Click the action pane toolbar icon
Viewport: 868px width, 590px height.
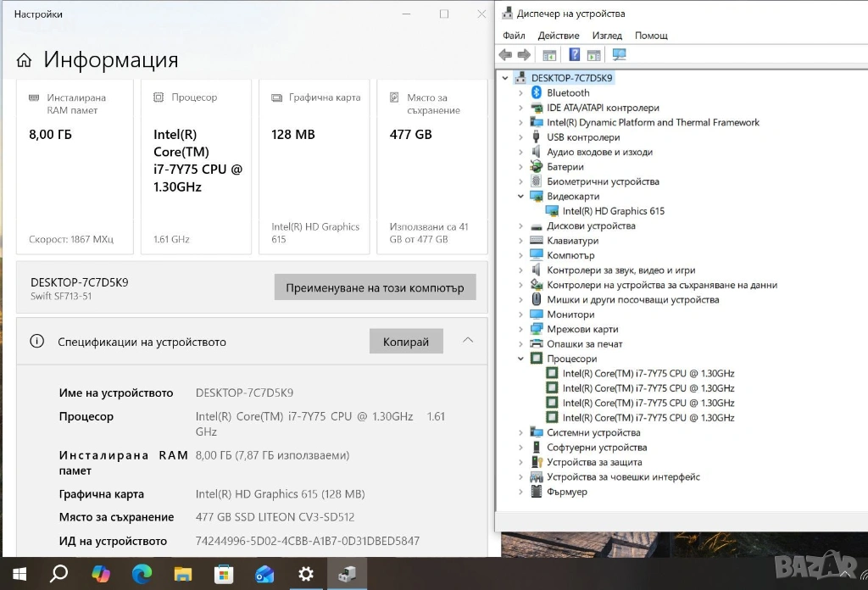[593, 55]
